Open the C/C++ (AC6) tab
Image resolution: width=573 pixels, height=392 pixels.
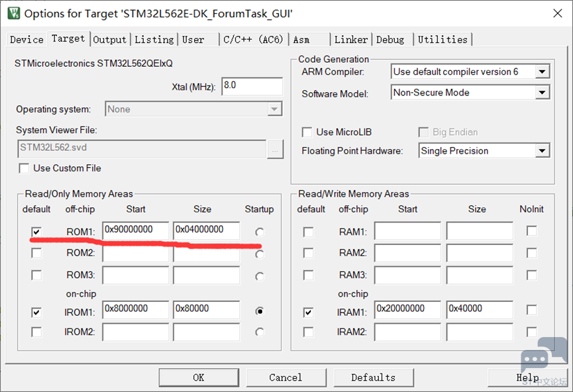(253, 40)
